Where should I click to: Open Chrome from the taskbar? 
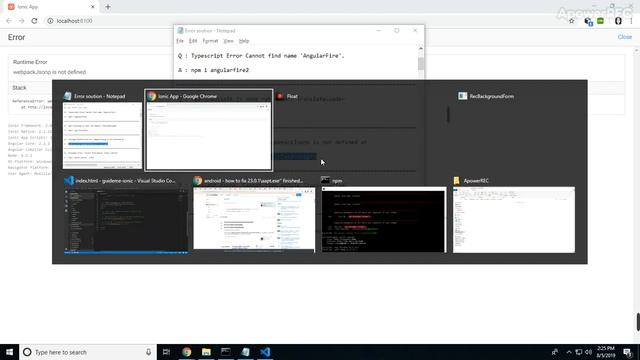pyautogui.click(x=187, y=352)
